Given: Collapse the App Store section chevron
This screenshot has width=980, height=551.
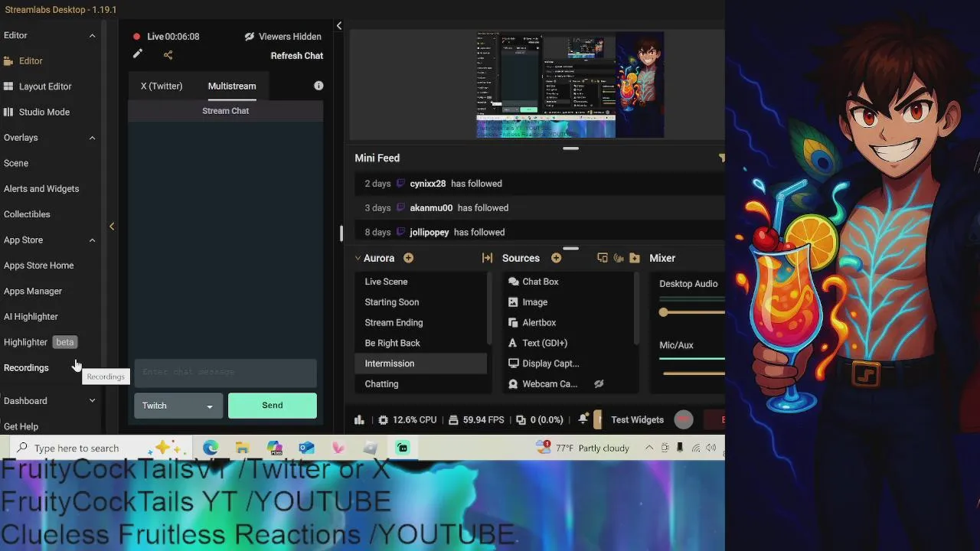Looking at the screenshot, I should click(x=92, y=240).
